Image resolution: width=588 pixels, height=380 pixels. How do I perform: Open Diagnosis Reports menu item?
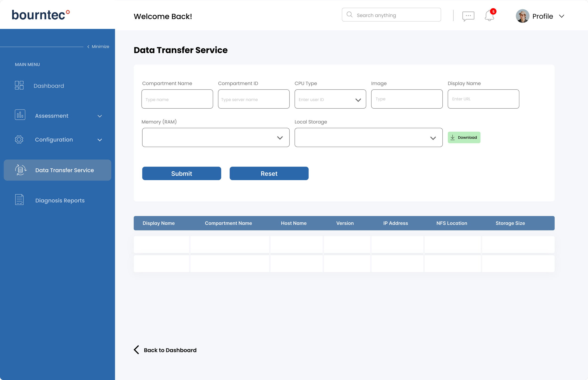coord(60,200)
